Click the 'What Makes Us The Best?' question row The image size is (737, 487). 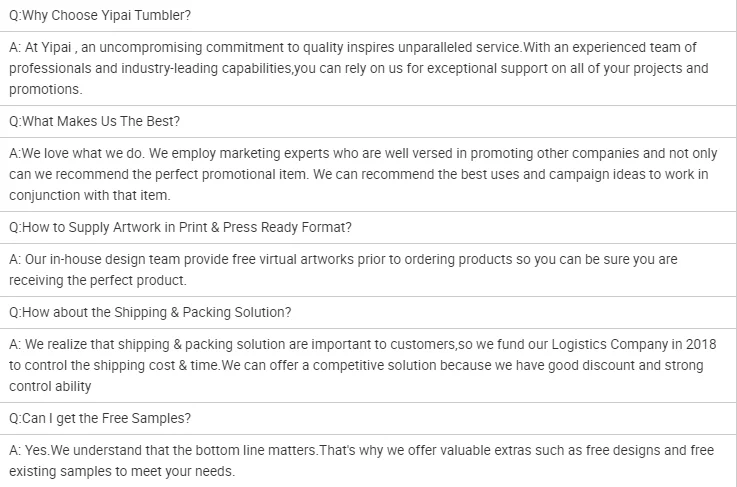click(x=368, y=122)
